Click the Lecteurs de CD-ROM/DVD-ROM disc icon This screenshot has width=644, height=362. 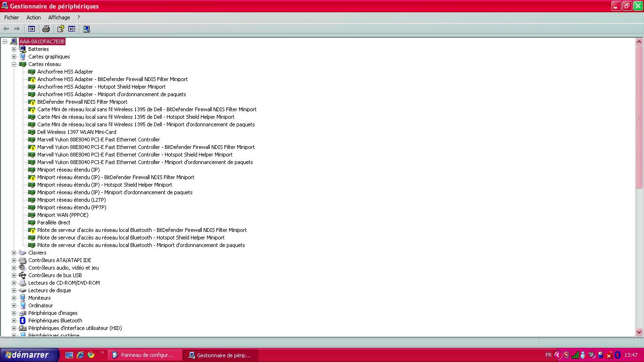point(22,283)
